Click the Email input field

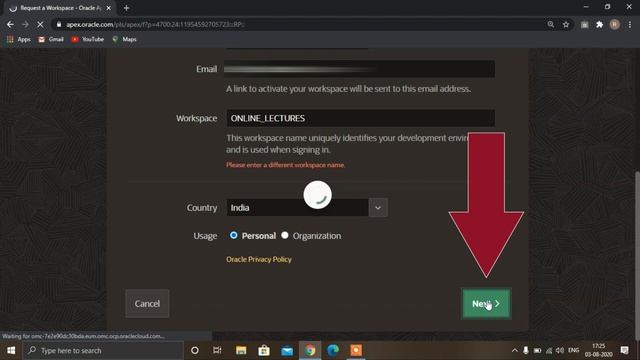tap(359, 69)
